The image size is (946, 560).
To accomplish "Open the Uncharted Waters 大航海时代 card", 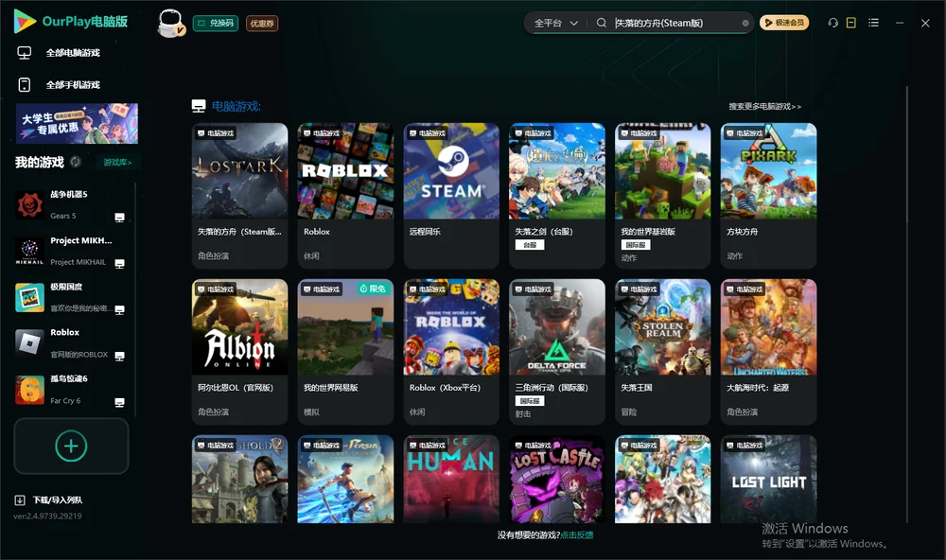I will [x=768, y=352].
